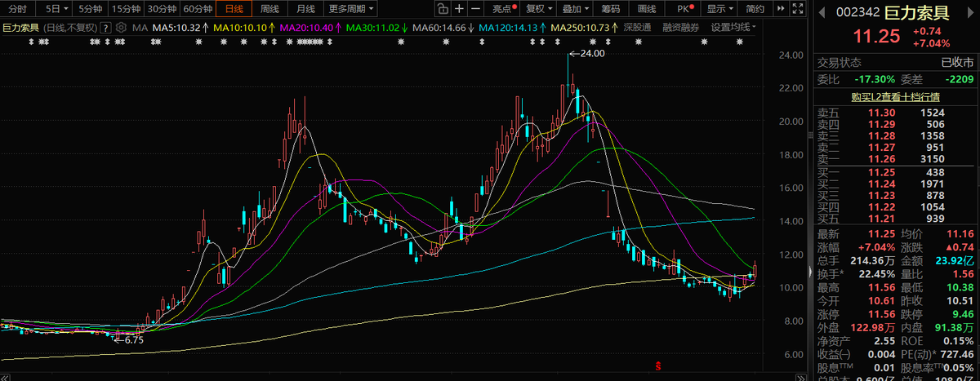This screenshot has height=381, width=980.
Task: Click the 已收市 trading status
Action: tap(957, 63)
